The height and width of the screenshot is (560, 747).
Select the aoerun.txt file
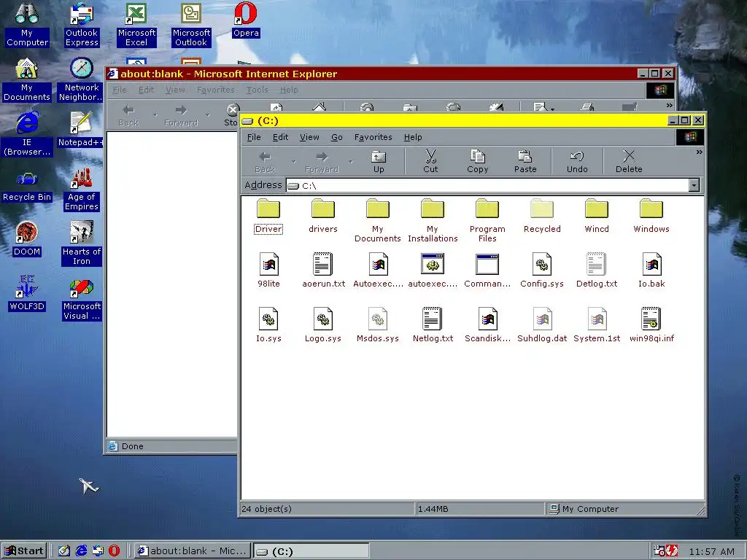tap(323, 271)
